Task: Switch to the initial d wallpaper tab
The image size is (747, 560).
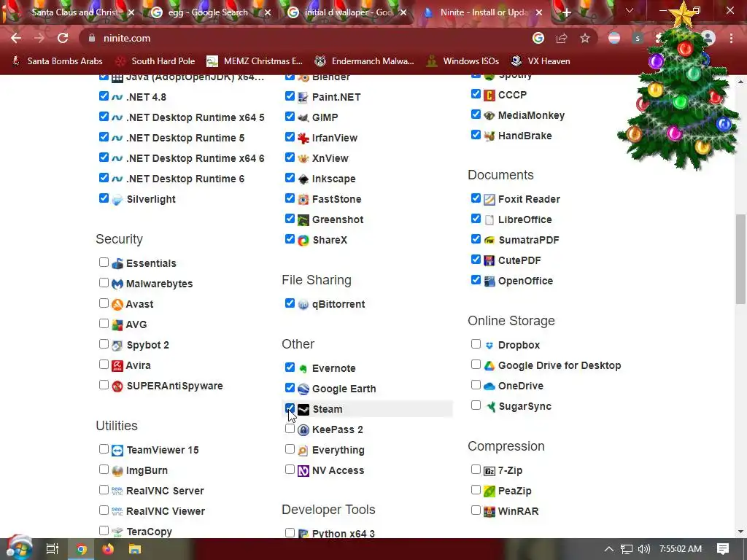Action: [348, 12]
